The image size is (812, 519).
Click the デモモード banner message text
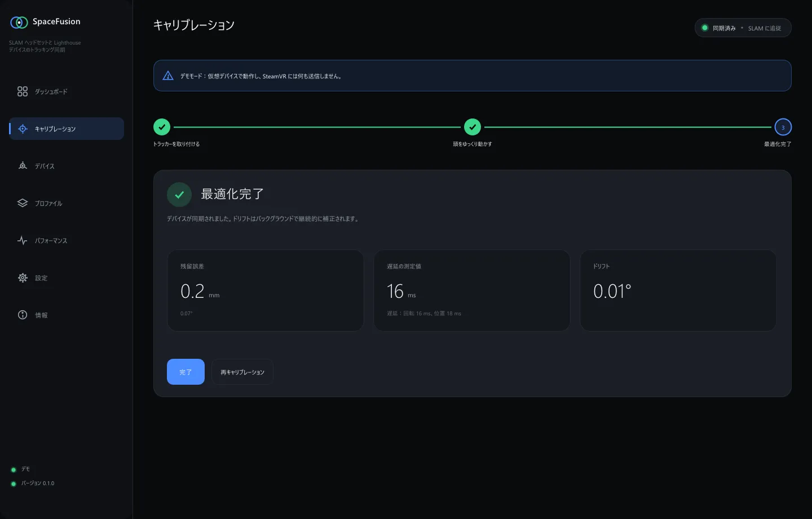click(x=261, y=76)
